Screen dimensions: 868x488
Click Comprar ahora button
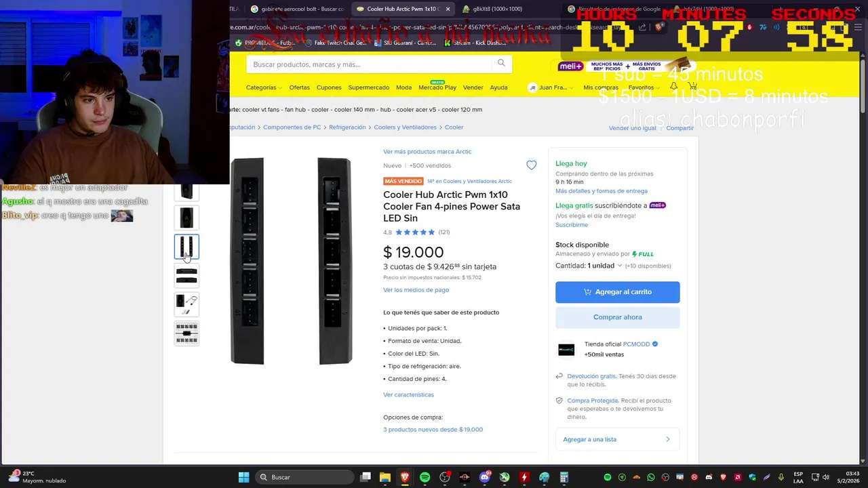click(617, 317)
